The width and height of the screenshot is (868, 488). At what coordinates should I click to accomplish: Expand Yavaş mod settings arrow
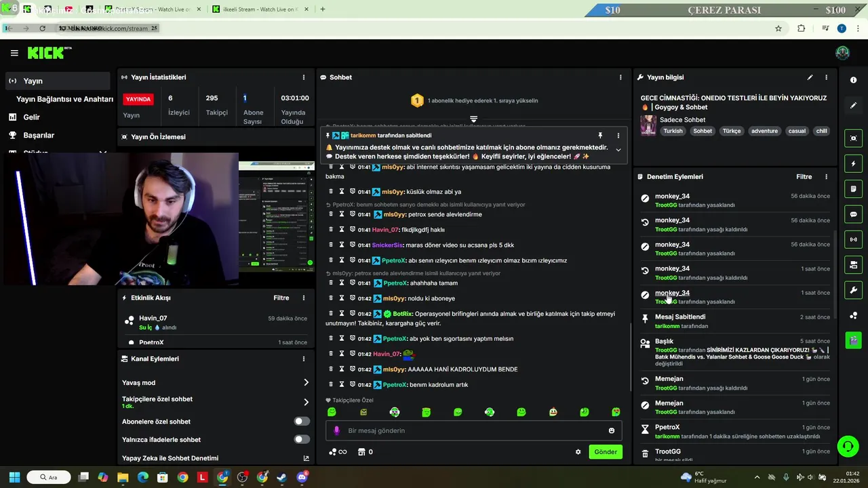click(306, 382)
